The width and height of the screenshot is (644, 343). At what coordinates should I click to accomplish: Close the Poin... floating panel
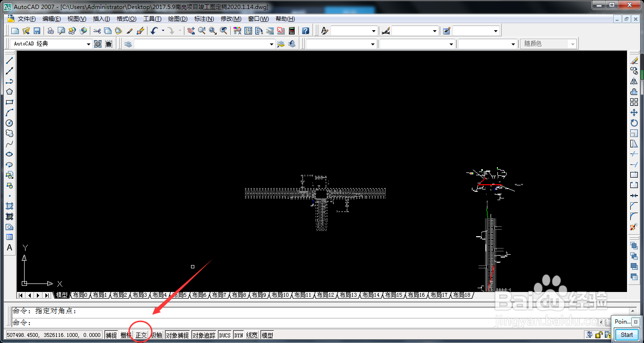click(x=636, y=322)
